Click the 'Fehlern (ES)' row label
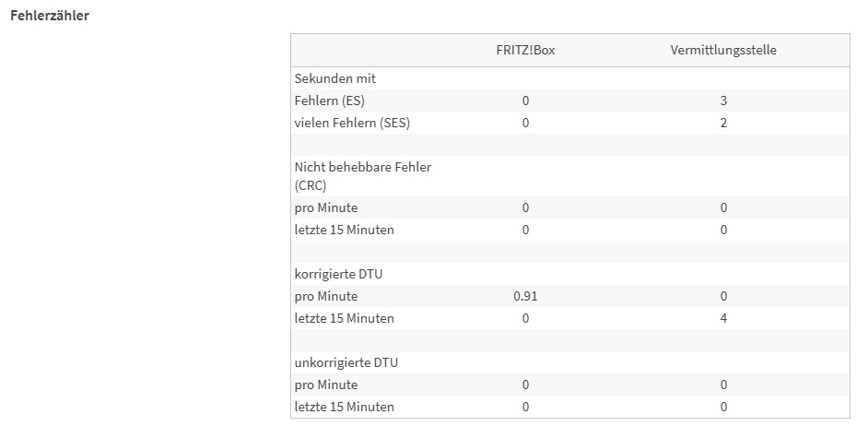Viewport: 868px width, 426px height. pos(335,101)
